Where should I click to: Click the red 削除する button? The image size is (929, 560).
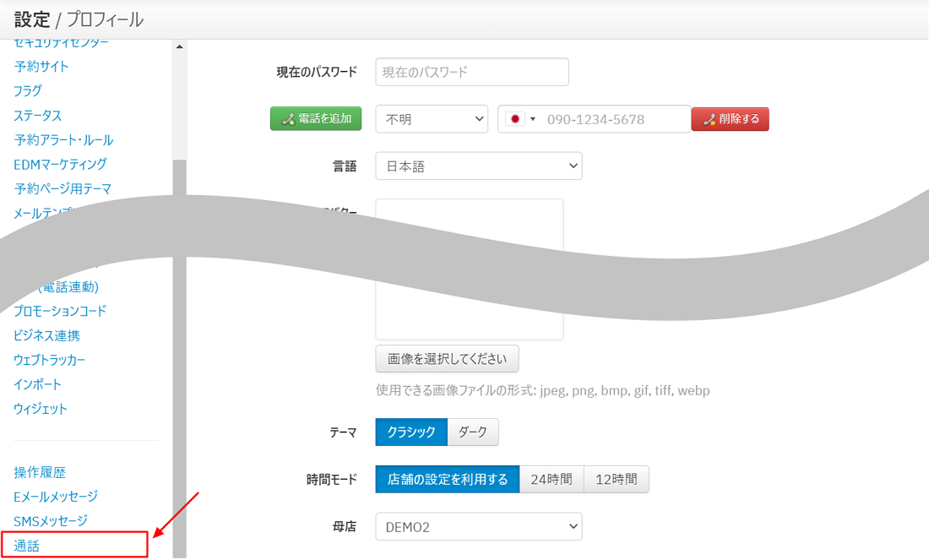730,119
